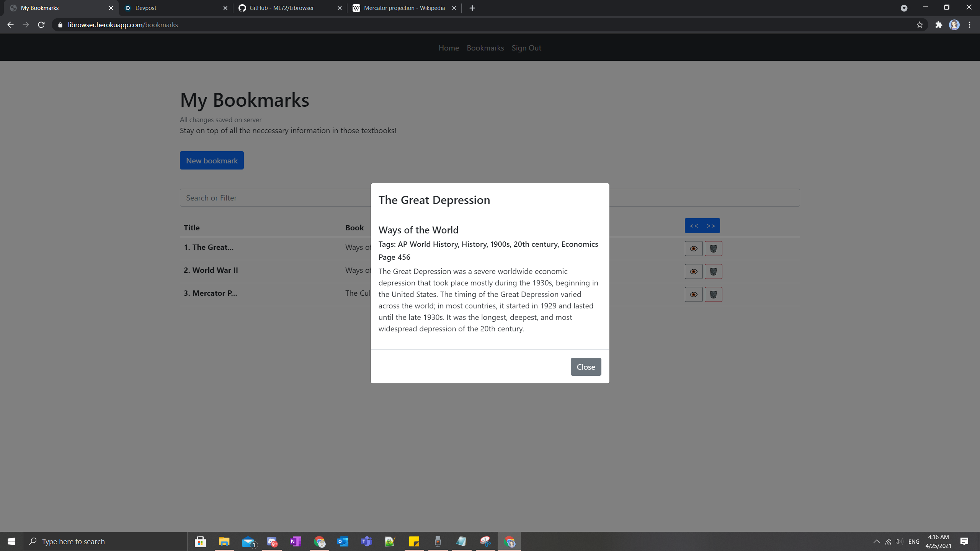View Mercator bookmark via eye icon
The width and height of the screenshot is (980, 551).
pyautogui.click(x=693, y=295)
